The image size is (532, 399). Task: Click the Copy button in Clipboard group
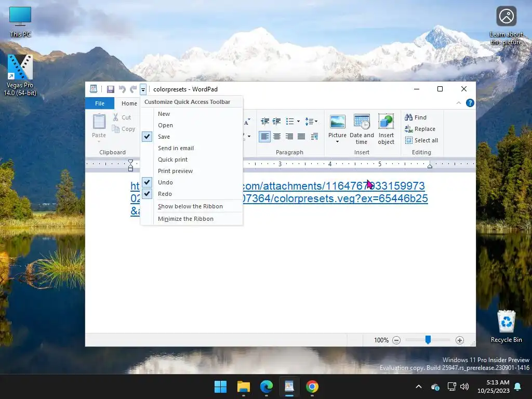click(x=124, y=129)
